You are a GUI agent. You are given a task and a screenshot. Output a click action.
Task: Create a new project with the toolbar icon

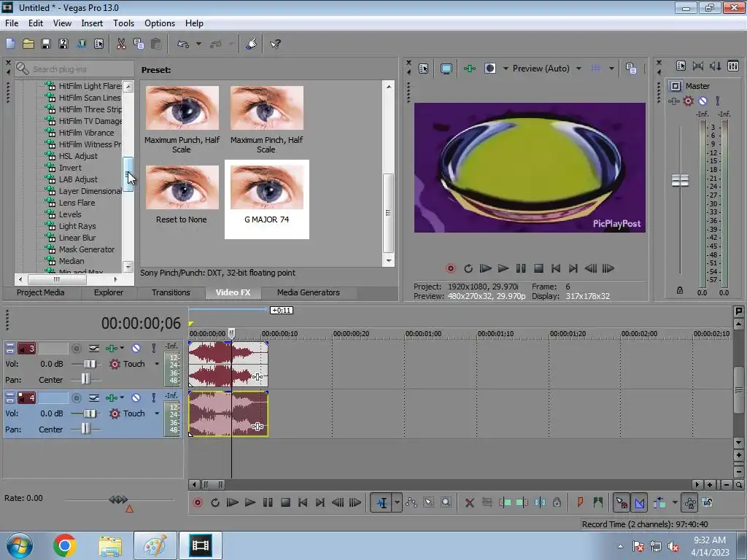point(10,44)
